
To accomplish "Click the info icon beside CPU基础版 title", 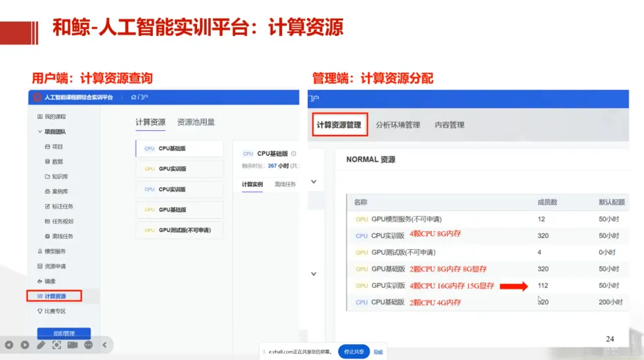I will coord(294,154).
